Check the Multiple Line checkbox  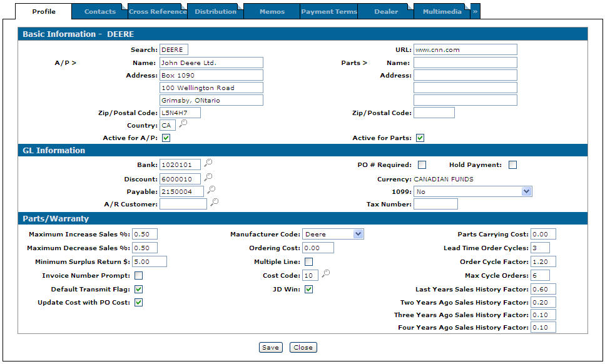(x=308, y=262)
